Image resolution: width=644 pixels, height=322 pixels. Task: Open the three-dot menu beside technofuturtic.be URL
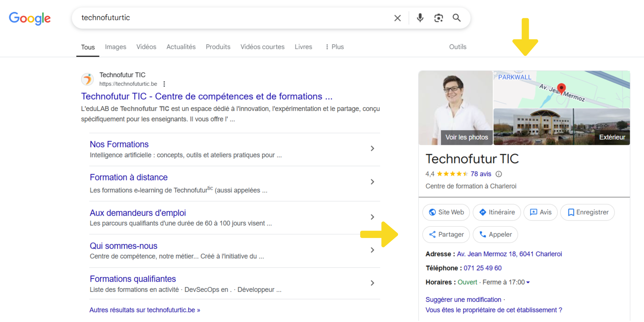pos(164,84)
